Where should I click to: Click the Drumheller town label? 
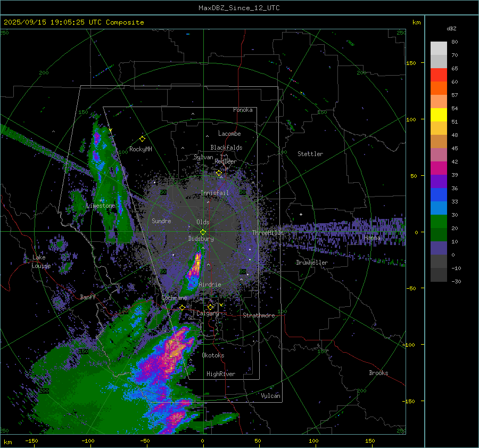[312, 263]
